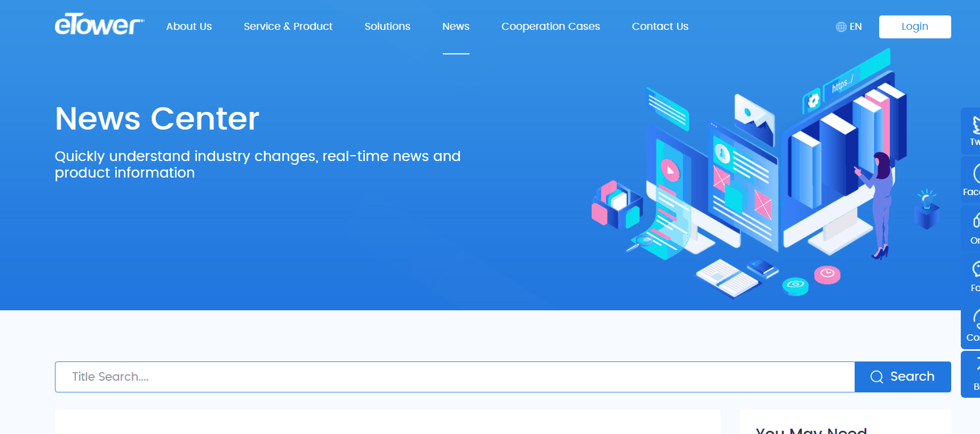980x434 pixels.
Task: Focus the Title Search input field
Action: click(455, 377)
